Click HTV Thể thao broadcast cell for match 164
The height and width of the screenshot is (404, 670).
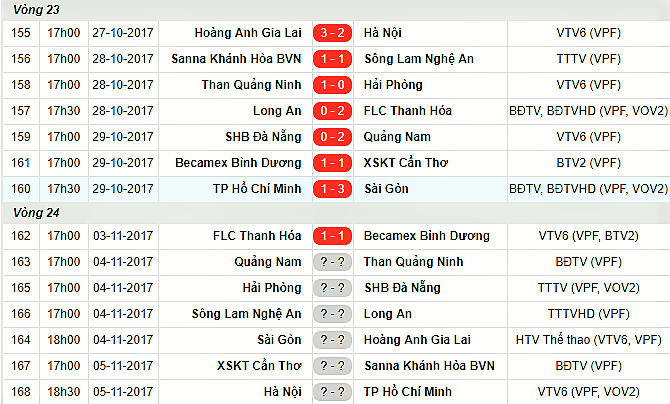click(588, 340)
